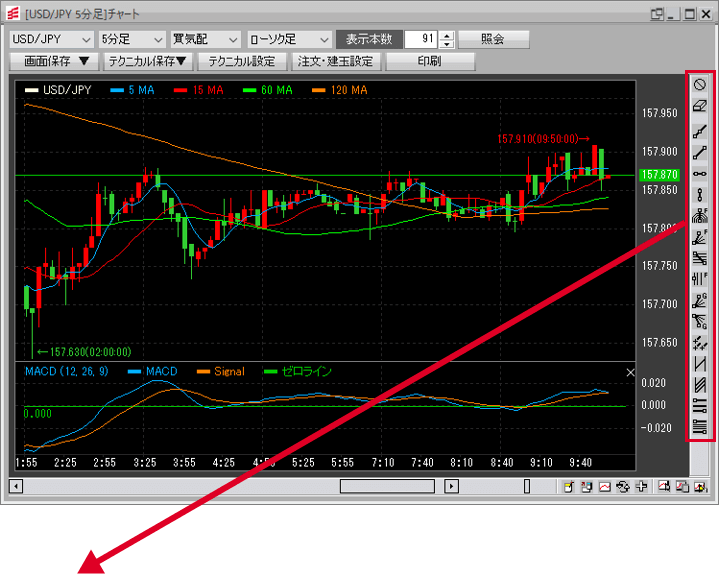Click the horizontal scrollbar right arrow

(452, 486)
